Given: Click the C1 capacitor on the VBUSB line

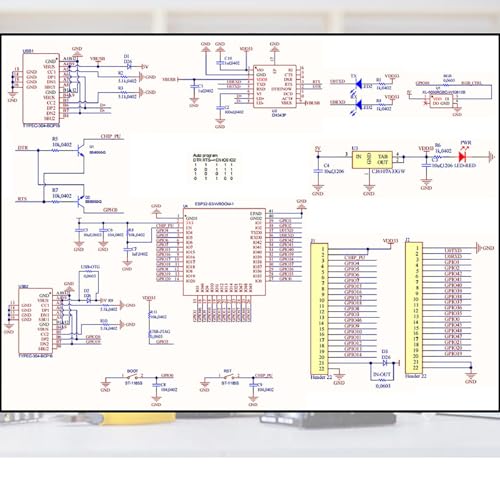Looking at the screenshot, I should point(194,86).
